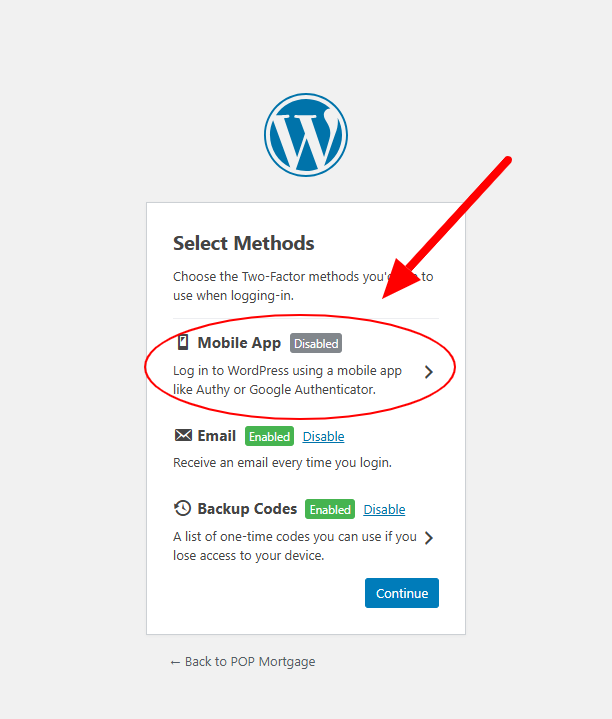Expand the Mobile App chevron arrow
The image size is (612, 719).
pyautogui.click(x=429, y=372)
